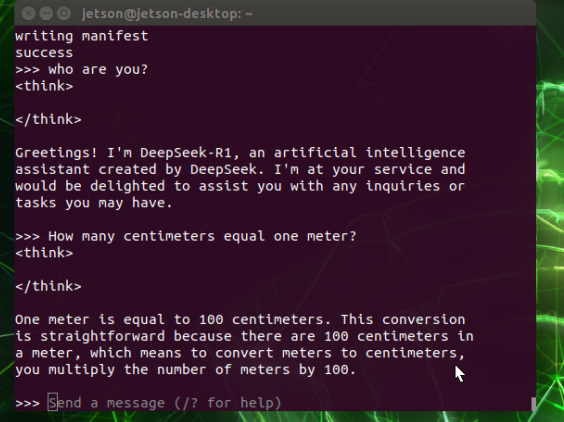Click the block cursor at the prompt
Viewport: 564px width, 422px height.
53,403
